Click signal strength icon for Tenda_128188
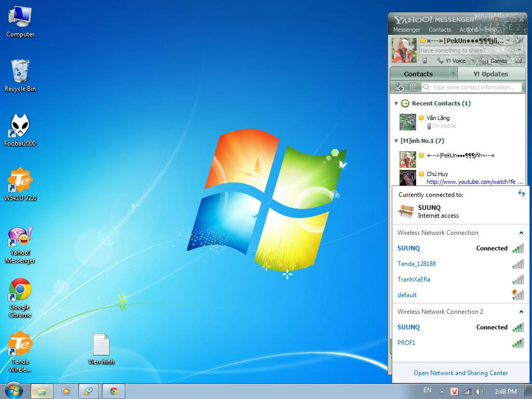Image resolution: width=532 pixels, height=399 pixels. 518,264
